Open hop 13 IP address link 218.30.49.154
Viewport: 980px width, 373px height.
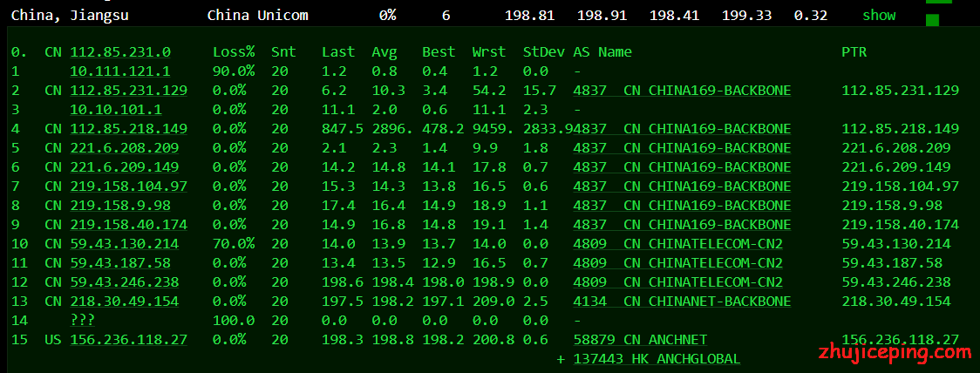click(125, 302)
